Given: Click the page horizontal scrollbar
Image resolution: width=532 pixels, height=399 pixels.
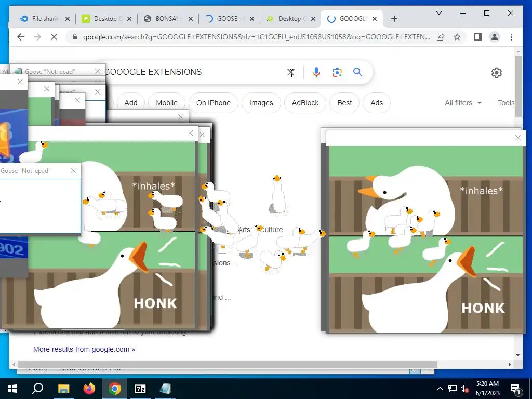Looking at the screenshot, I should [228, 364].
